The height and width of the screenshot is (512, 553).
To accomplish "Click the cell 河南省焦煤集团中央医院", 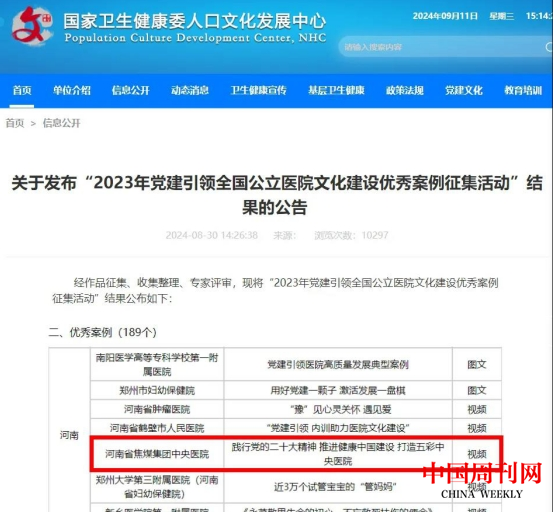I will click(x=157, y=454).
